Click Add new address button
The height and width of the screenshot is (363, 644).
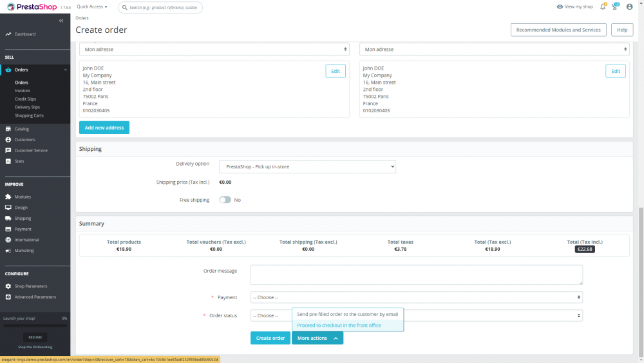coord(104,128)
